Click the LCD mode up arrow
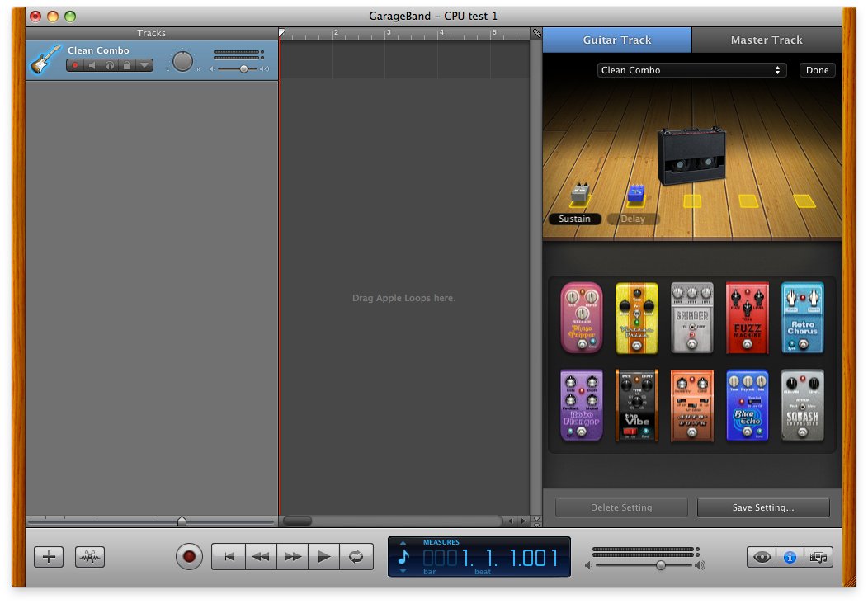Screen dimensions: 868x604 pyautogui.click(x=403, y=543)
